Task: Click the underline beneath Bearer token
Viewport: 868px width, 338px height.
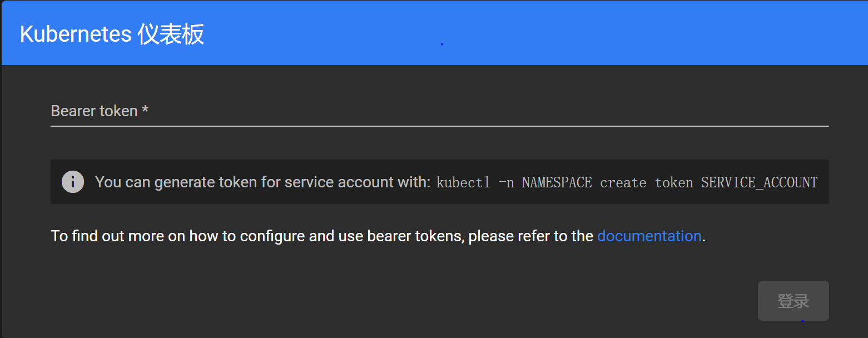Action: pyautogui.click(x=439, y=126)
